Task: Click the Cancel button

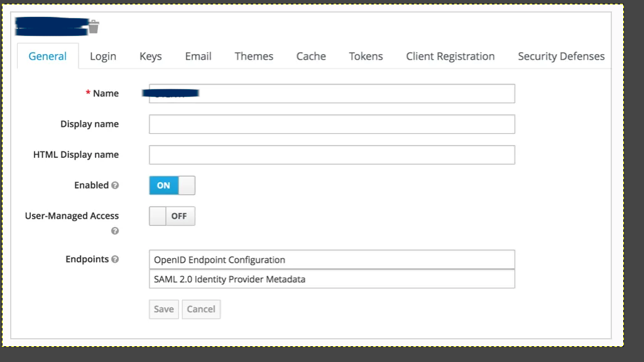Action: pyautogui.click(x=201, y=309)
